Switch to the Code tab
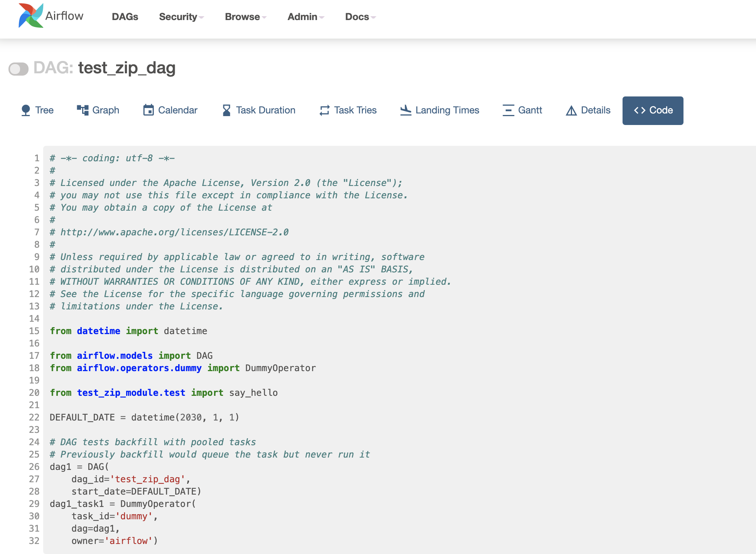756x554 pixels. (x=653, y=110)
